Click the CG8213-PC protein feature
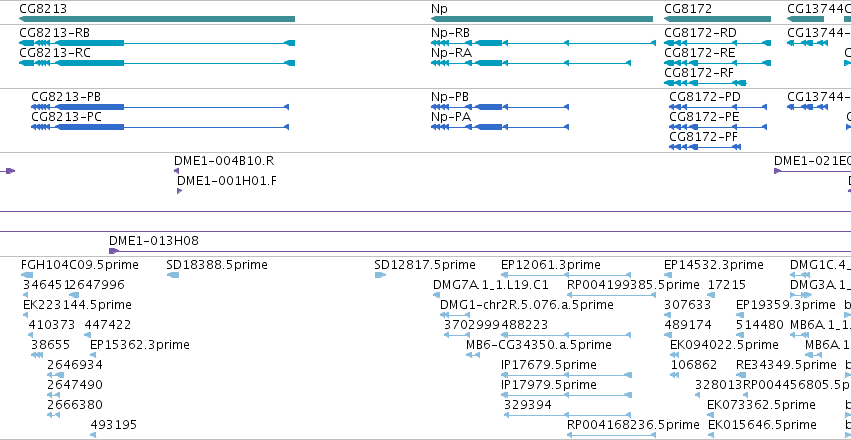The height and width of the screenshot is (440, 851). click(160, 127)
